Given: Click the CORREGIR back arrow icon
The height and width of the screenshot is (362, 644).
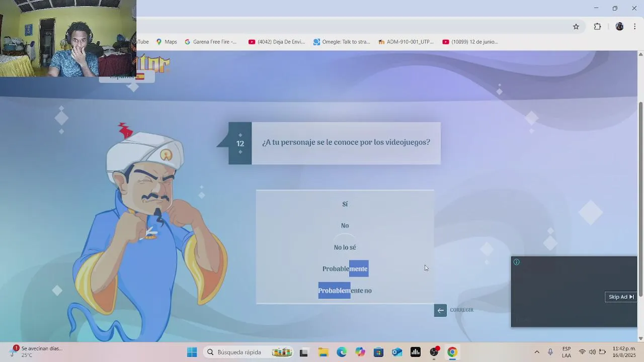Looking at the screenshot, I should pos(440,310).
